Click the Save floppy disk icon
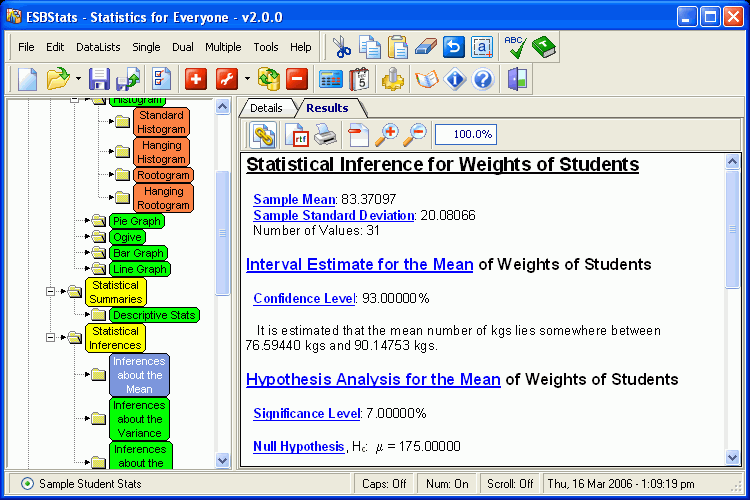This screenshot has width=750, height=500. (99, 79)
